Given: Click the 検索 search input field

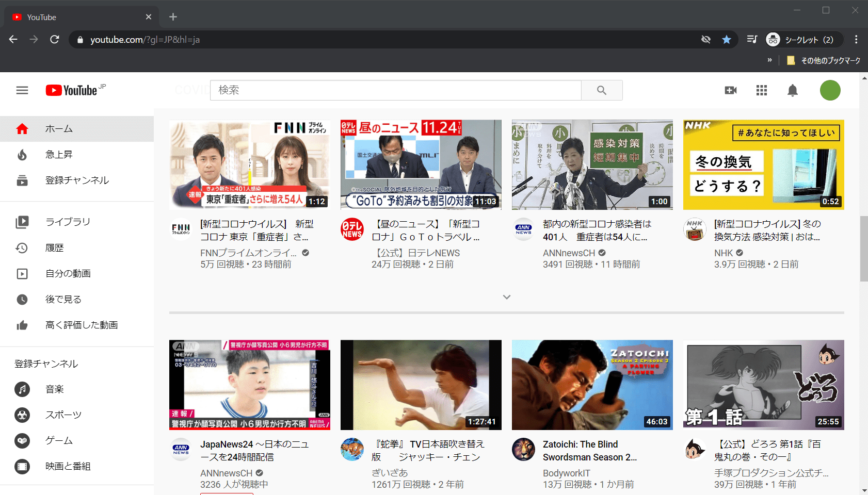Looking at the screenshot, I should click(395, 90).
